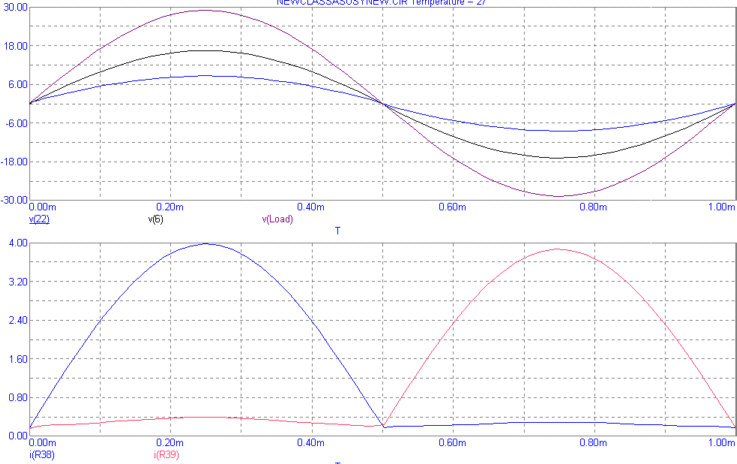
Task: Click 1.00m on the upper plot time axis
Action: [722, 207]
